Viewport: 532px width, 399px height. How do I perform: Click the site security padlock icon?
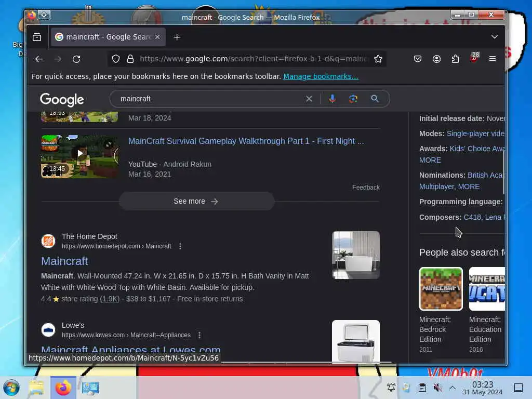point(130,59)
